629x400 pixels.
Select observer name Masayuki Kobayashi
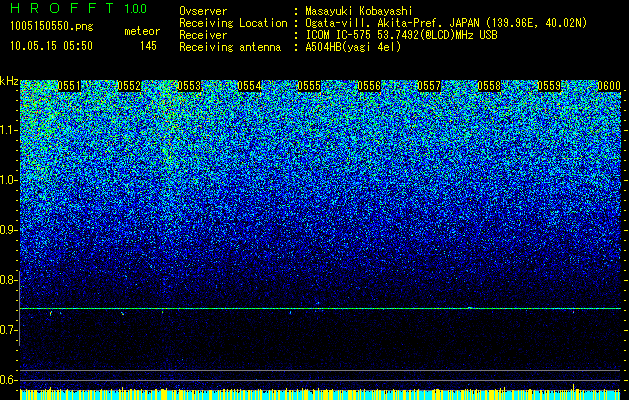point(359,11)
